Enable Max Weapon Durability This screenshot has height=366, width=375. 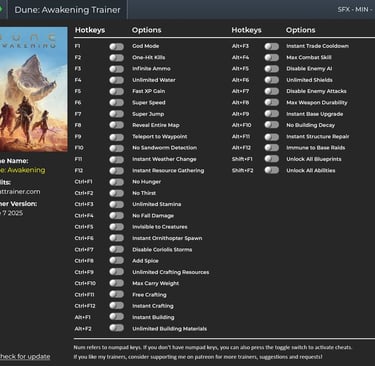[272, 103]
